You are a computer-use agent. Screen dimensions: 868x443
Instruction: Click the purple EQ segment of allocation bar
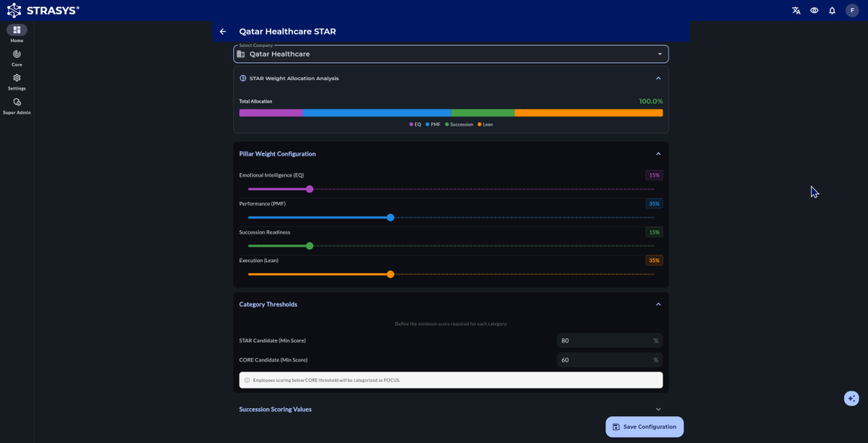[x=271, y=113]
